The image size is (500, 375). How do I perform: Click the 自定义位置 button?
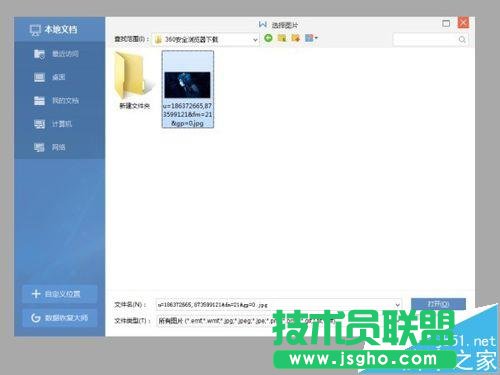coord(60,294)
